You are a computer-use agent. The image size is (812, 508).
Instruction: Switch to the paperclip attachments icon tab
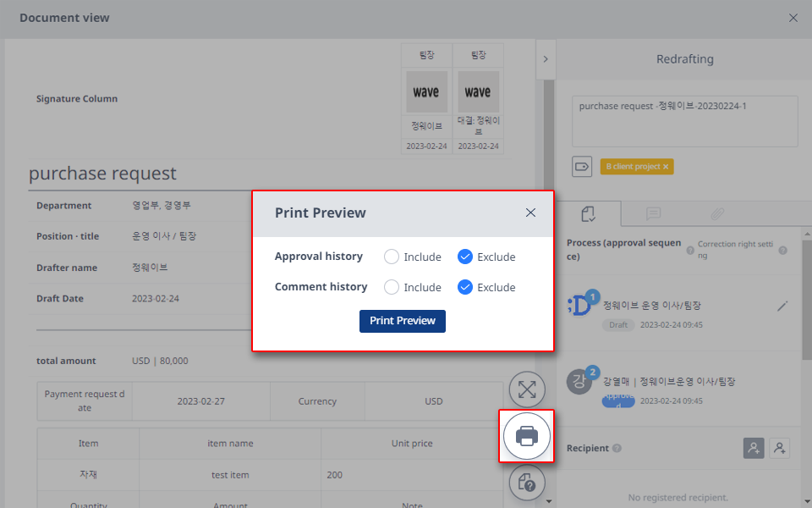click(717, 213)
